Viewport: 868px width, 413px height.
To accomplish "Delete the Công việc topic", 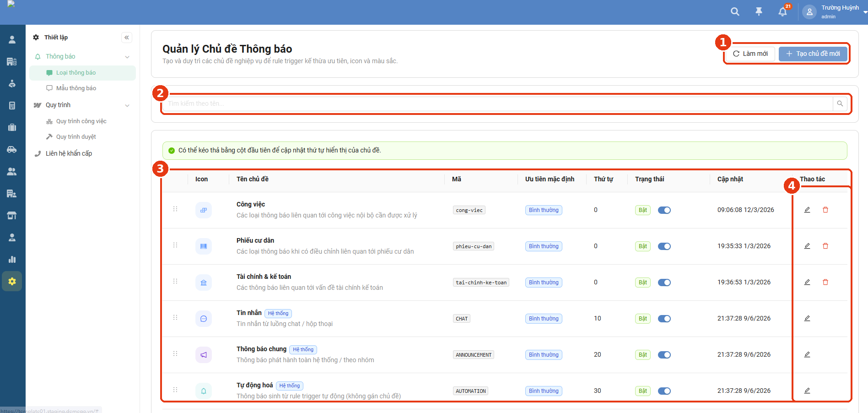I will point(825,210).
